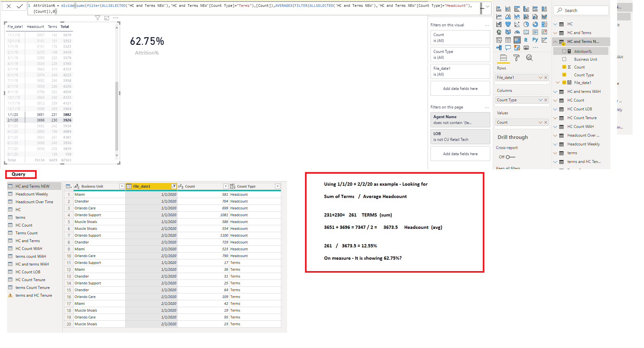
Task: Click the Search fields box
Action: [581, 10]
